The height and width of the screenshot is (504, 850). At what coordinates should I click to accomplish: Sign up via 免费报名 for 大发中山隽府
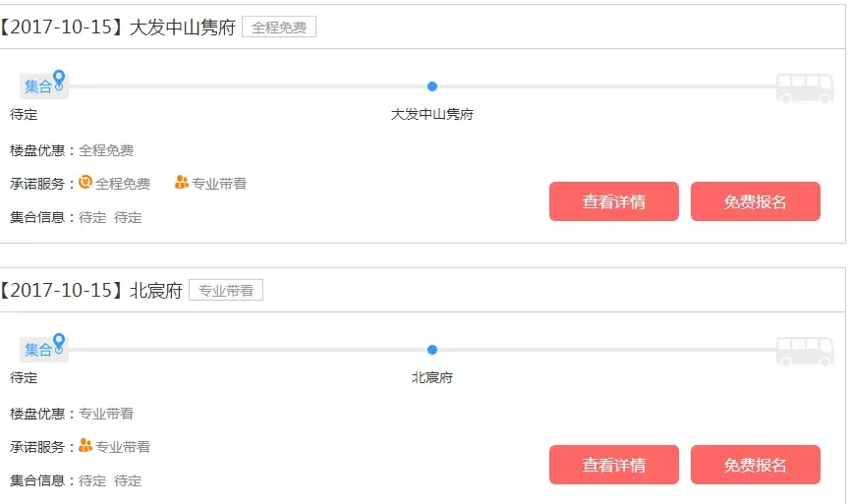click(x=755, y=201)
